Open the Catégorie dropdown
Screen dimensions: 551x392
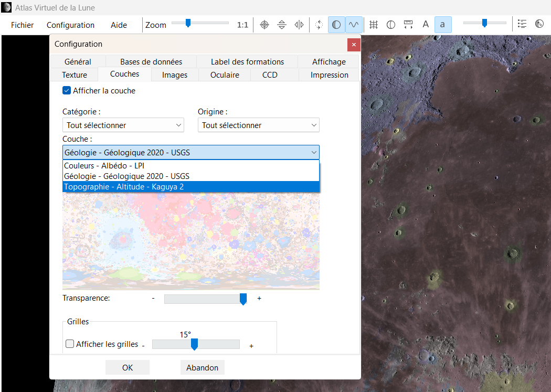click(x=123, y=125)
